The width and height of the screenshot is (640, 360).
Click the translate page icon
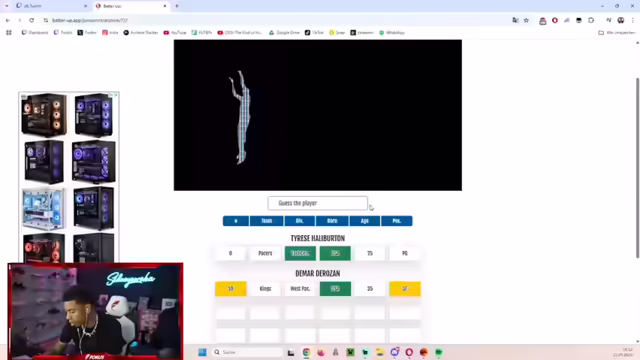click(515, 20)
